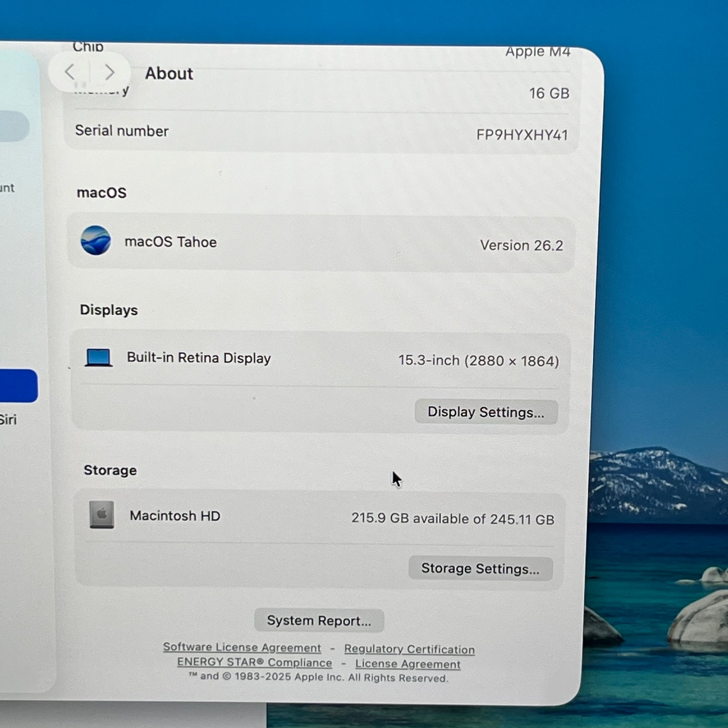Screen dimensions: 728x728
Task: Click serial number FP9HYXHY41
Action: click(522, 135)
